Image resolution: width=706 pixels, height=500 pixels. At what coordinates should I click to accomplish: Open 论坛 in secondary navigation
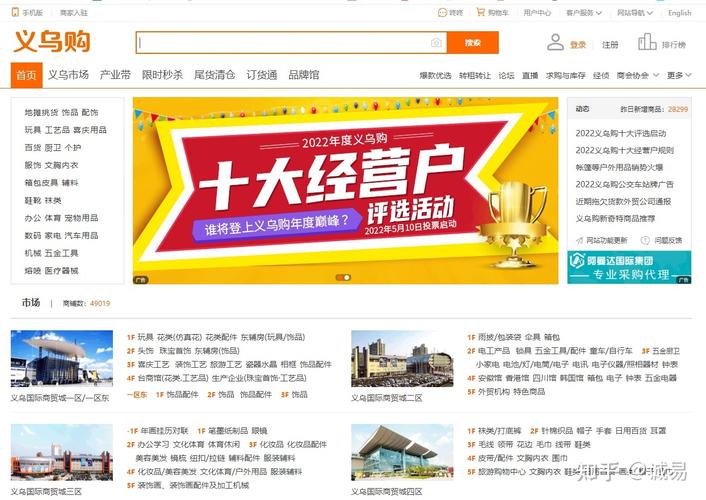point(507,75)
